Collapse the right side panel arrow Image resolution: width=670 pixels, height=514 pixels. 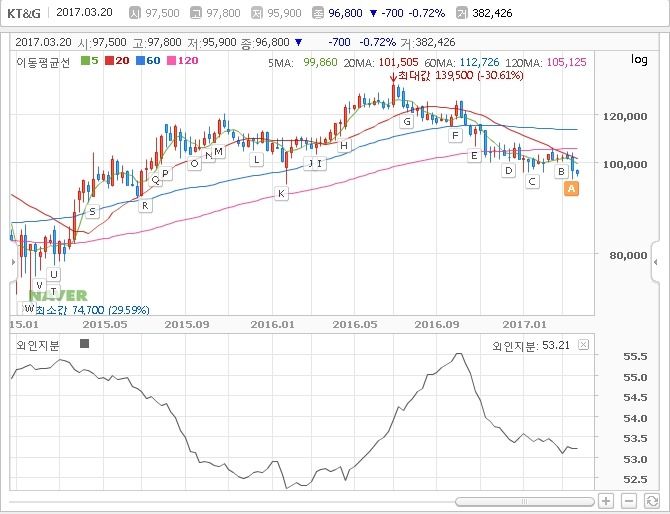point(656,262)
